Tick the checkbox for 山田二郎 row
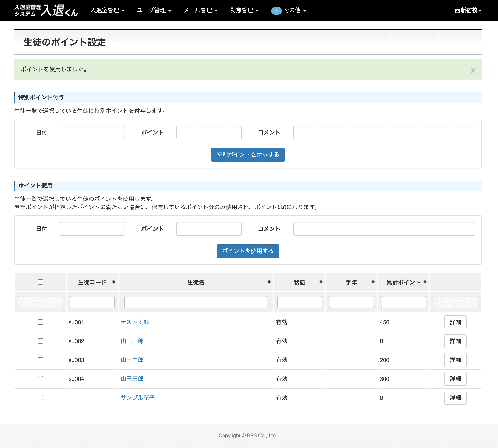Image resolution: width=498 pixels, height=448 pixels. 40,360
